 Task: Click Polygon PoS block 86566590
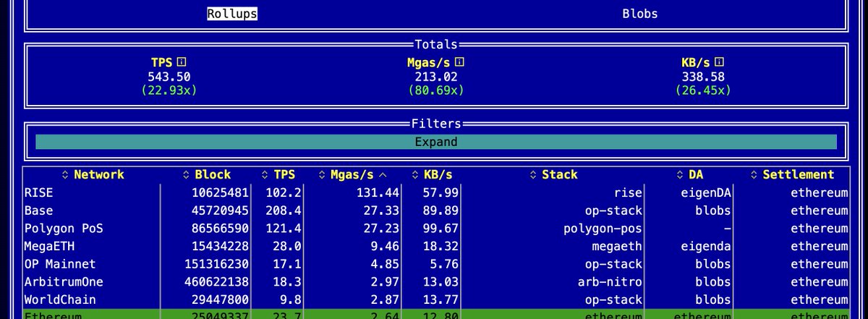tap(221, 228)
